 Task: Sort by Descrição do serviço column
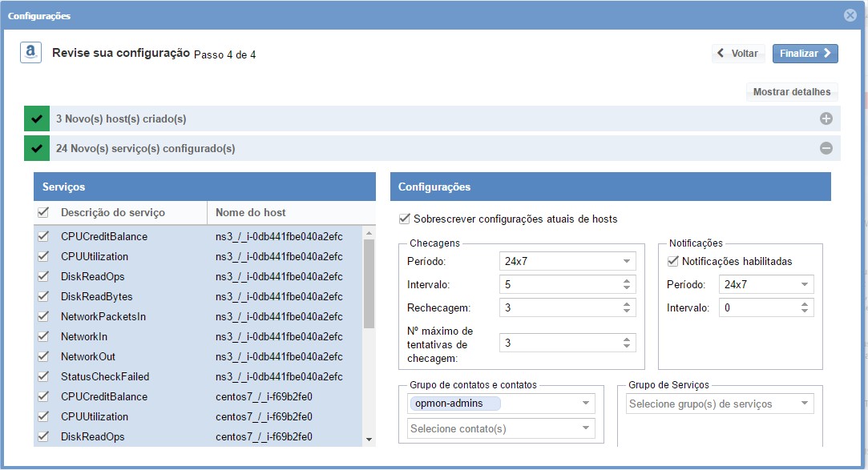click(113, 212)
